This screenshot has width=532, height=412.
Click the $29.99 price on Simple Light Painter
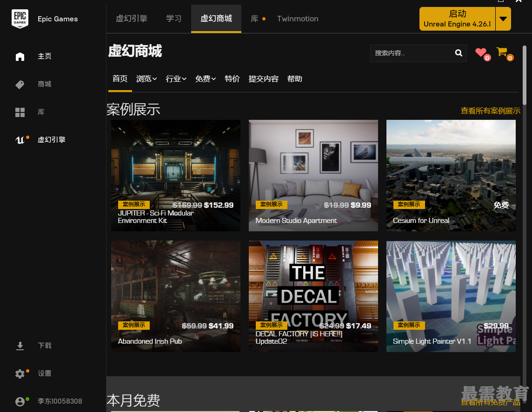pyautogui.click(x=496, y=326)
